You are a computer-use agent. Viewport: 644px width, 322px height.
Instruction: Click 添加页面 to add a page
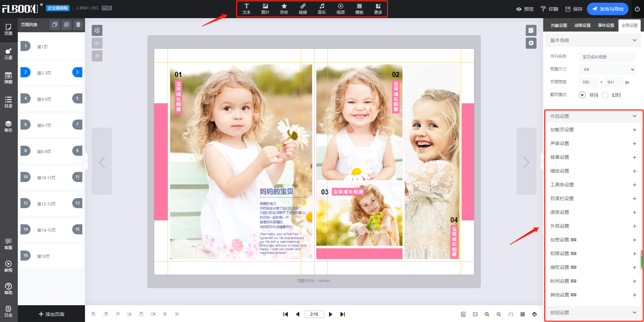click(51, 314)
